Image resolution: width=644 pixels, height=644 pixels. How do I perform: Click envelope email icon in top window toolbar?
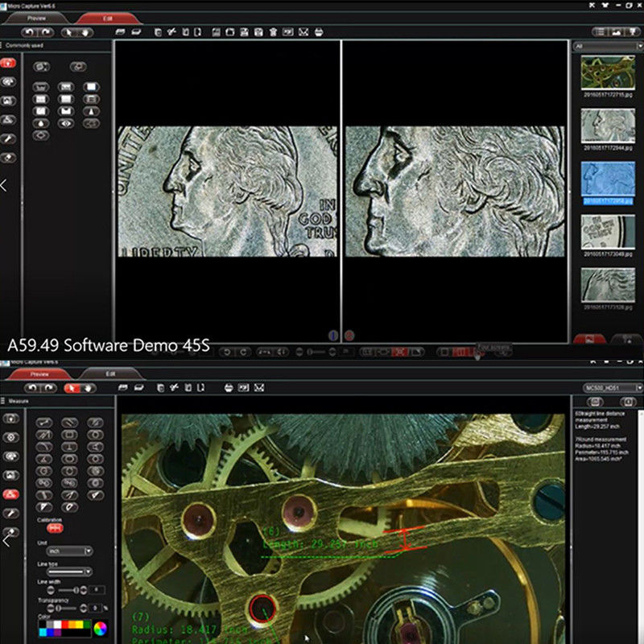[303, 32]
